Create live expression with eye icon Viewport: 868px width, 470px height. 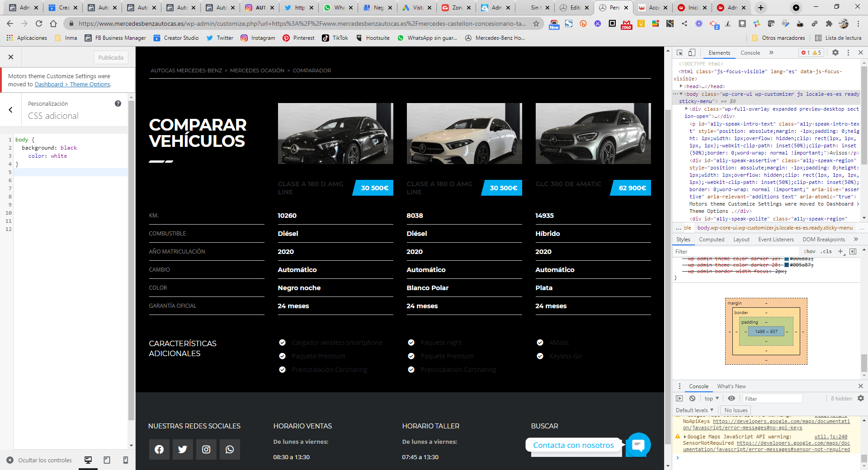[731, 399]
